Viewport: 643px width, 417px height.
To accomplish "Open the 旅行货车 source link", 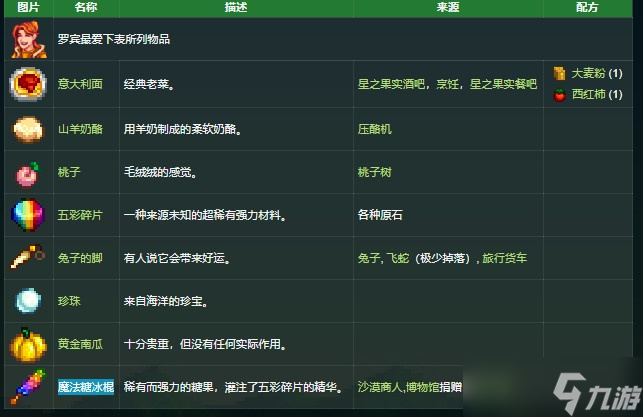I will click(x=504, y=258).
